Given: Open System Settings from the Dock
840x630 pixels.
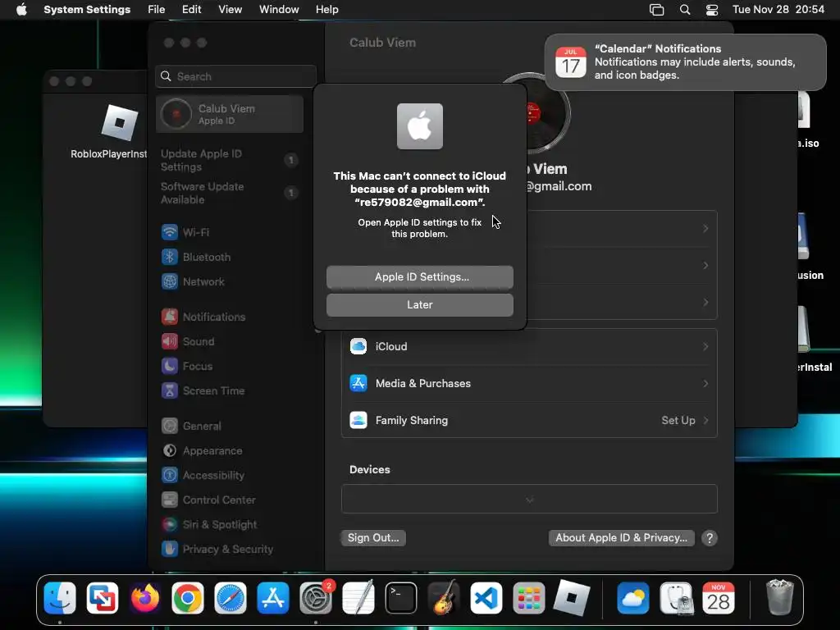Looking at the screenshot, I should [316, 598].
